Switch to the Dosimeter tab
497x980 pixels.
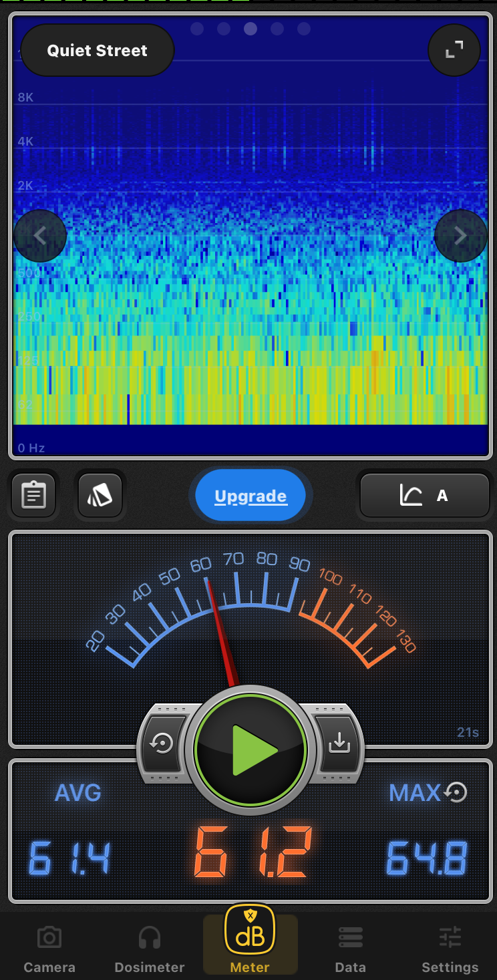150,949
